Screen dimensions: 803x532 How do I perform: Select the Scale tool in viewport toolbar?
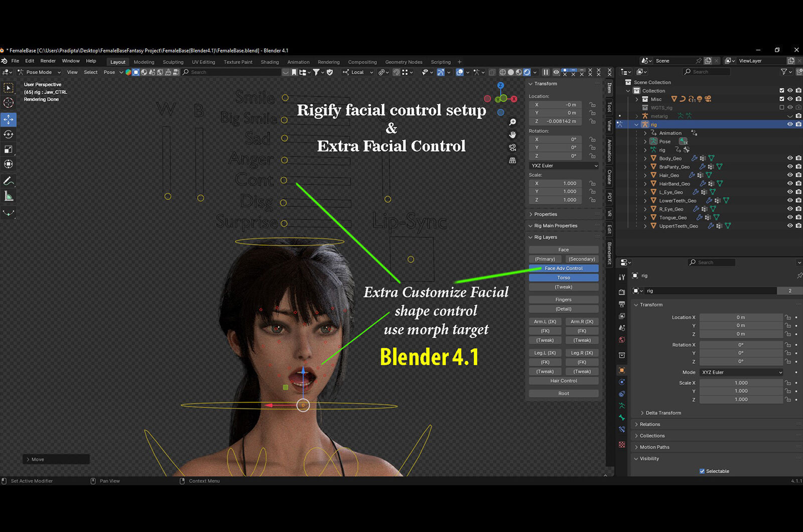coord(9,149)
